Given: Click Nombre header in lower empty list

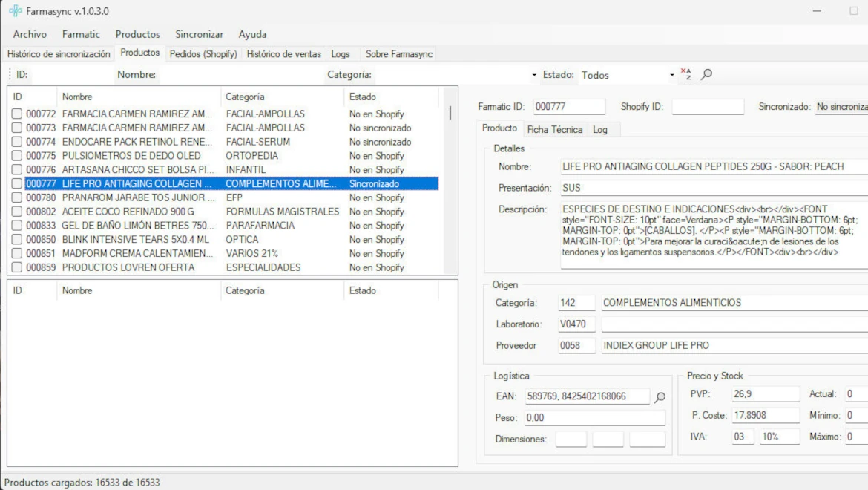Looking at the screenshot, I should pos(139,291).
